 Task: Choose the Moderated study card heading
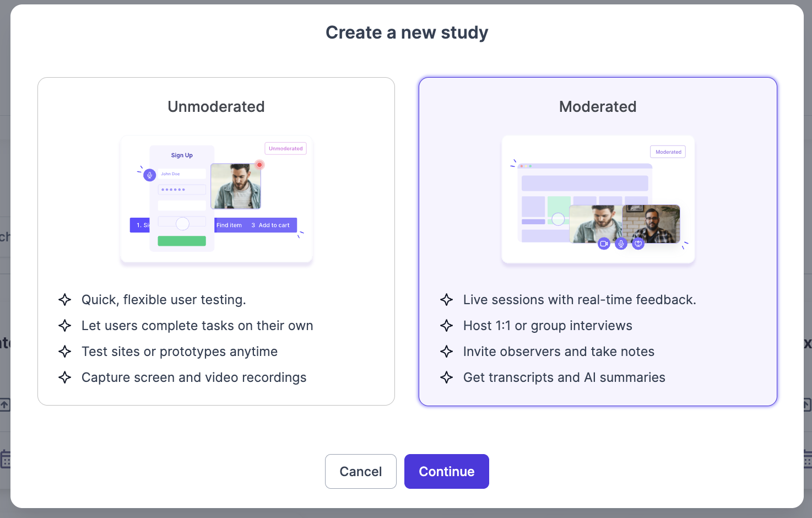(x=597, y=106)
